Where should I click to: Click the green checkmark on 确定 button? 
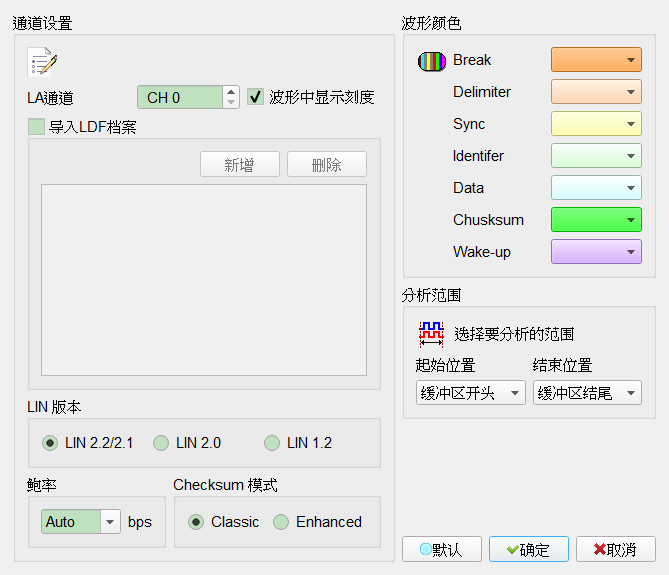coord(512,550)
